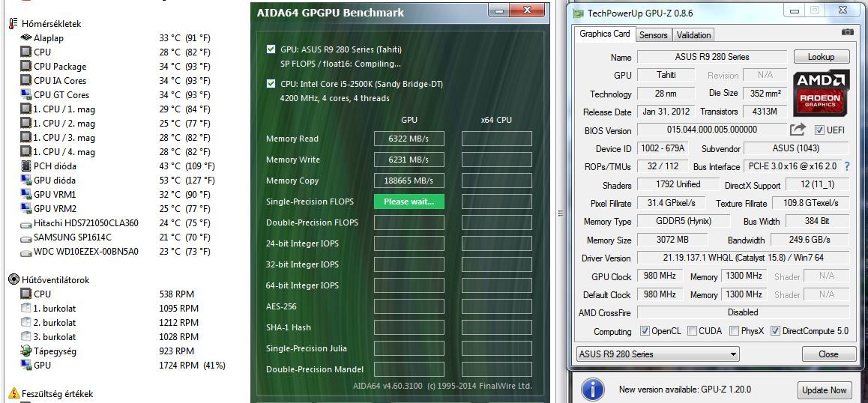Select the Alaplap motherboard icon

26,37
